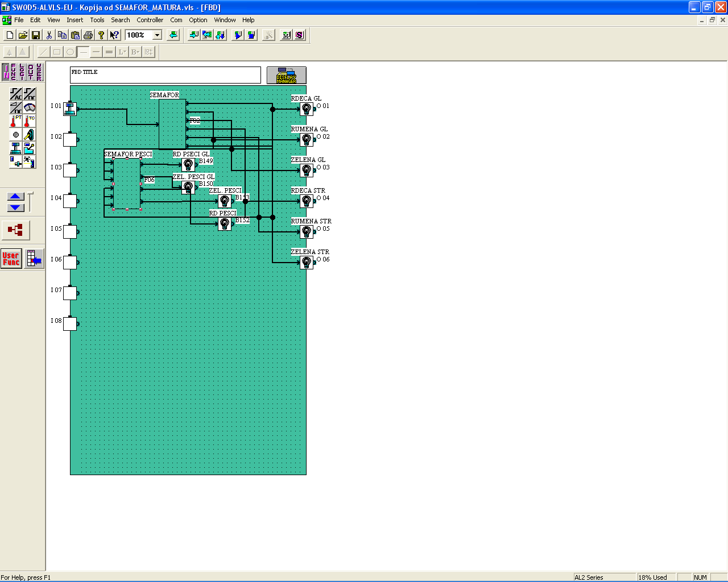
Task: Run the controller with the play icon
Action: pos(238,35)
